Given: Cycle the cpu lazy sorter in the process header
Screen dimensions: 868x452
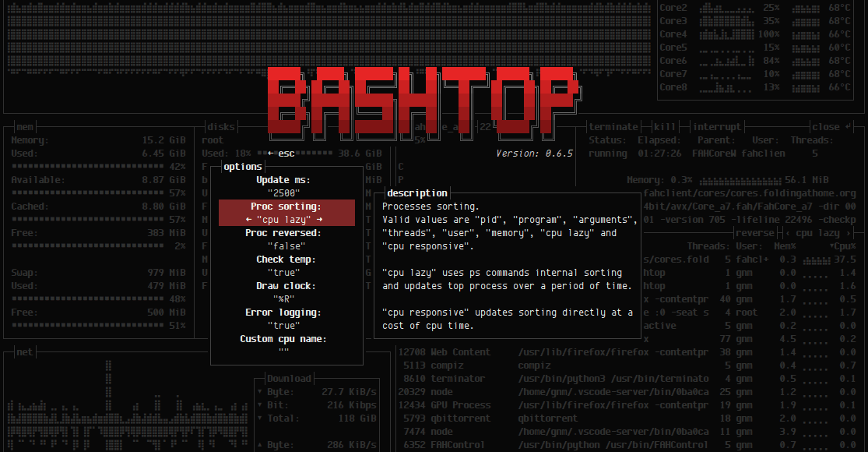Looking at the screenshot, I should [x=817, y=232].
